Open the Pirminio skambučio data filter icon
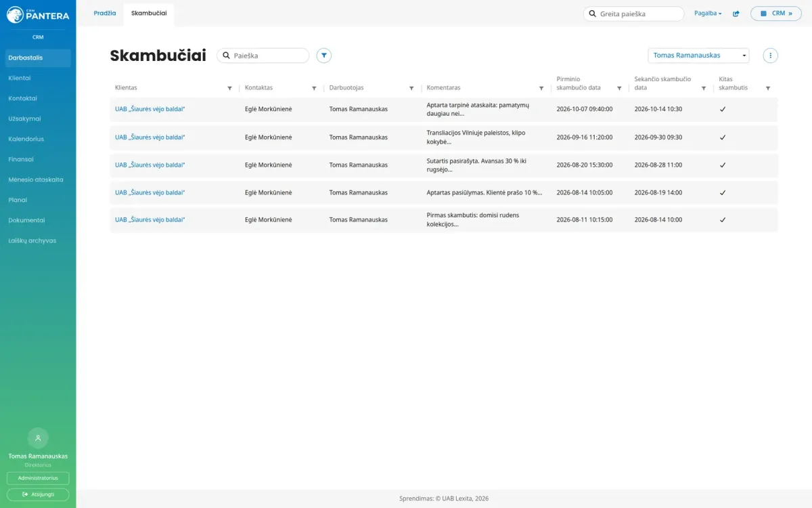Screen dimensions: 812x508 tap(619, 88)
